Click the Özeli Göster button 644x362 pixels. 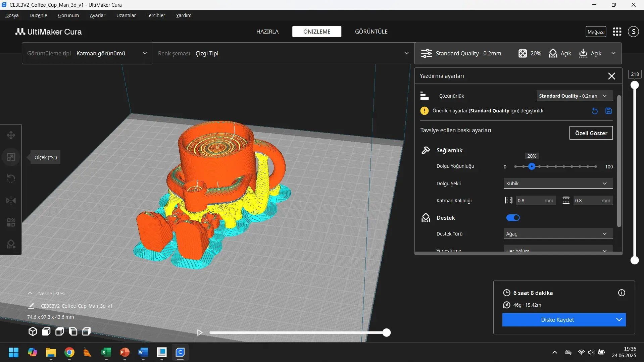(x=591, y=133)
